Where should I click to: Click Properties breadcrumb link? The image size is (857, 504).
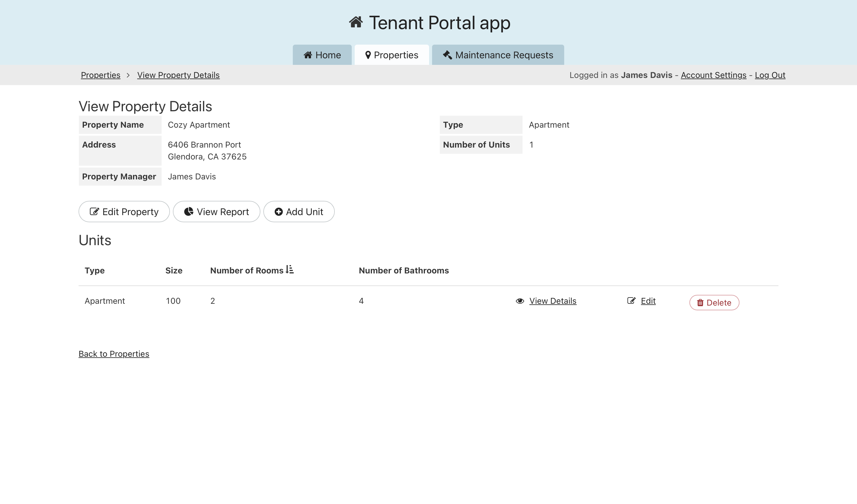click(101, 75)
